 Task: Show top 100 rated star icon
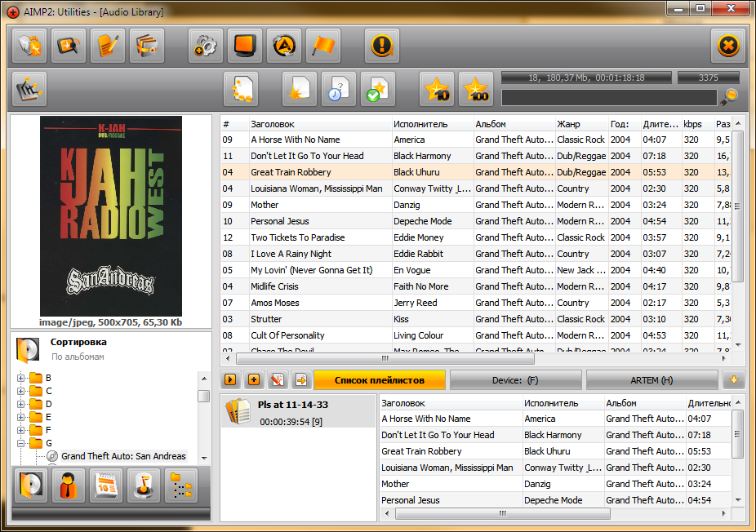pos(476,89)
